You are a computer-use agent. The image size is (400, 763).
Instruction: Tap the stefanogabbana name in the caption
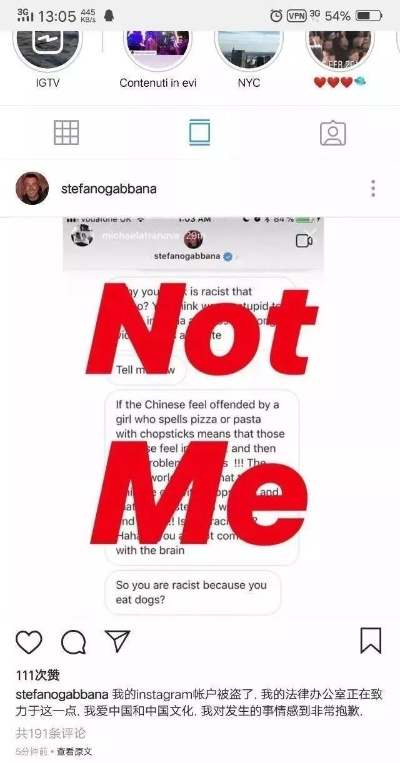[x=62, y=695]
